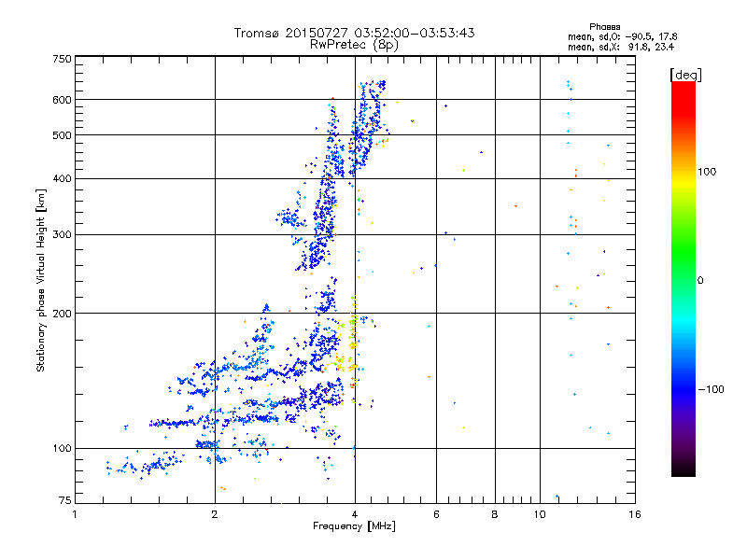Viewport: 747px width, 560px height.
Task: Click the plot title 'Tromsø 20150727 03:52:00-03:53:43'
Action: coord(354,33)
